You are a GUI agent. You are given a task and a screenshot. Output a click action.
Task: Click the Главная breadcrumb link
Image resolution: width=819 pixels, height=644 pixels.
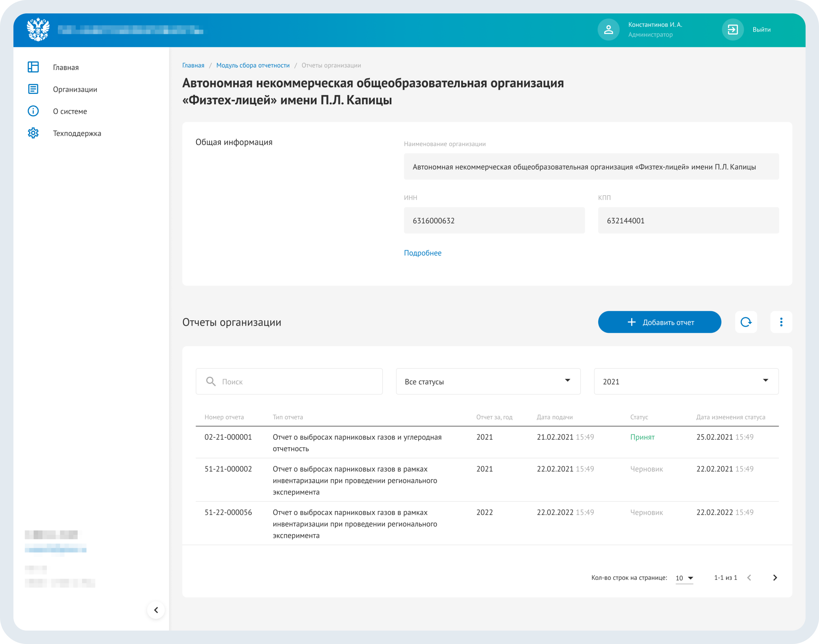click(193, 65)
